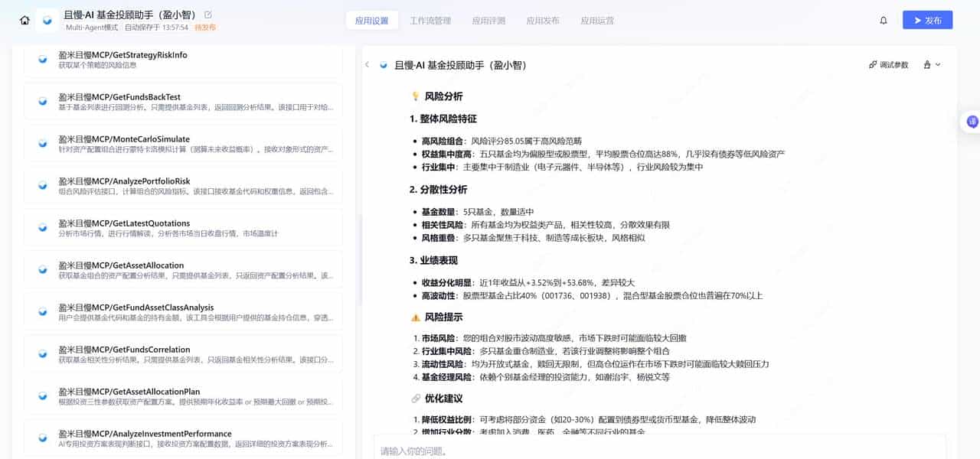Click the blue 发布 publish button
Screen dimensions: 980x459
tap(927, 20)
